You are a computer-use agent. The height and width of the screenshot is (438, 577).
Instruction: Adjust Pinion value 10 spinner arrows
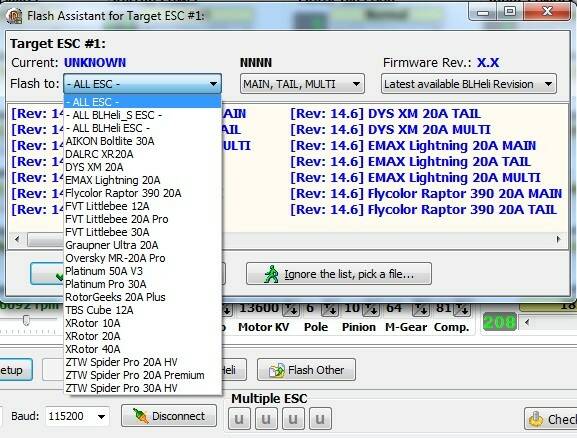click(371, 310)
